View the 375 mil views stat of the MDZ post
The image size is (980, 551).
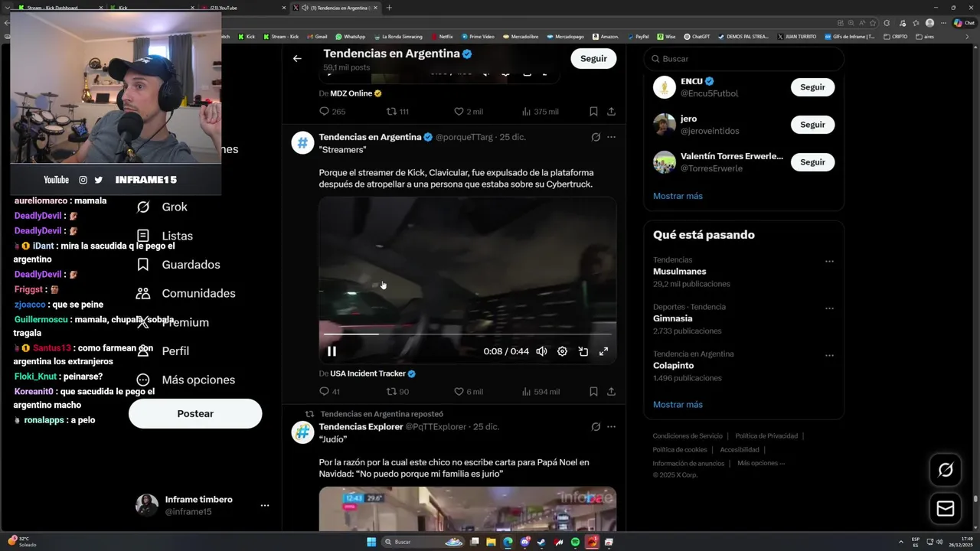coord(540,112)
